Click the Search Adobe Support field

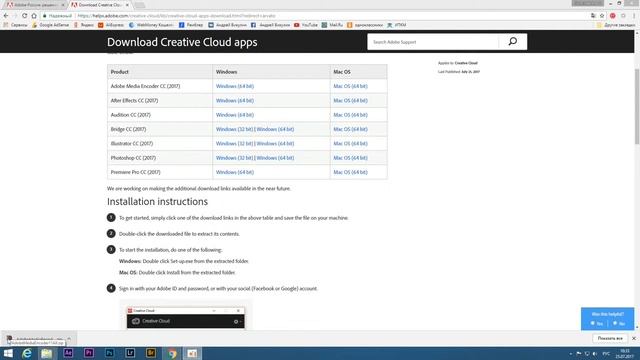point(433,42)
